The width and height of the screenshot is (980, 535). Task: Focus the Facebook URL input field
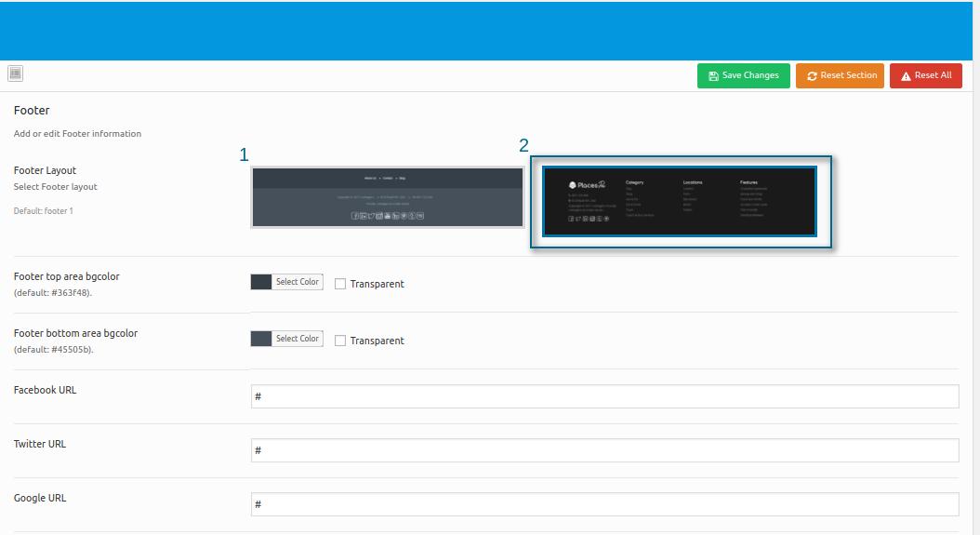pyautogui.click(x=605, y=396)
